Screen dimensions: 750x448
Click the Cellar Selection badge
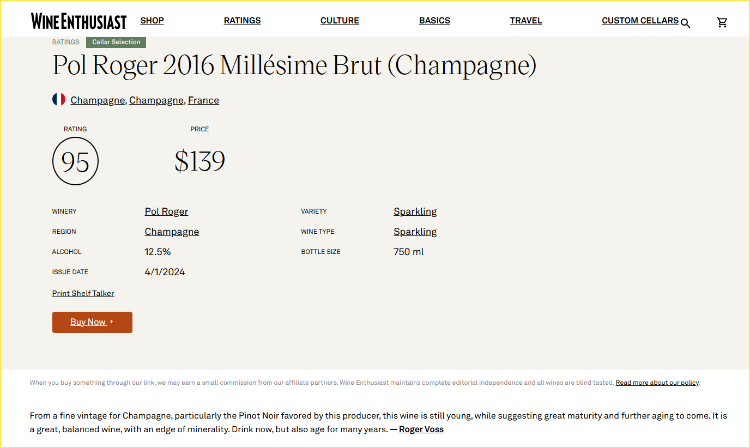(116, 42)
